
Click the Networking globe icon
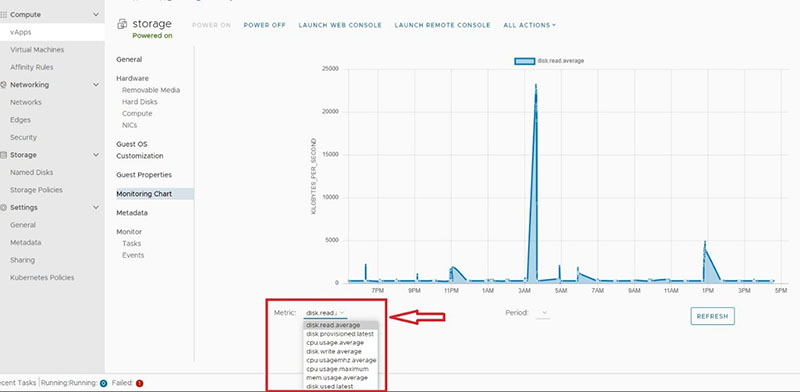click(4, 85)
